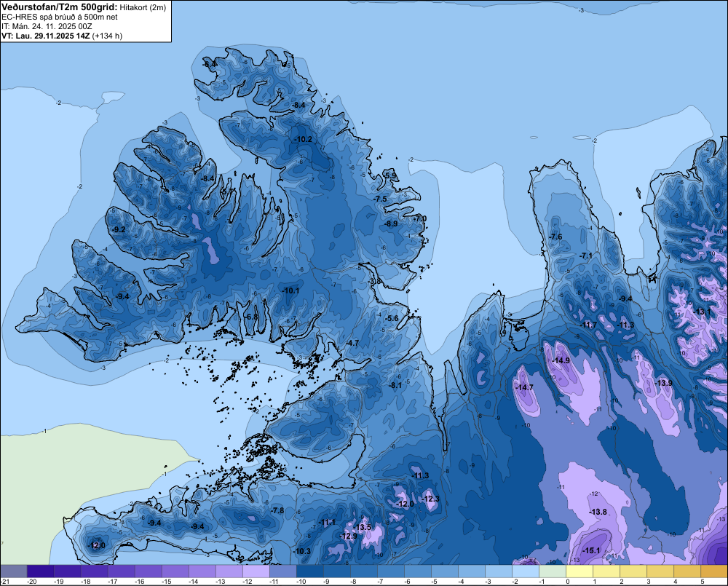Select the 'EC-HRES spá brúuð á 500m net' line
The height and width of the screenshot is (586, 728).
click(59, 17)
